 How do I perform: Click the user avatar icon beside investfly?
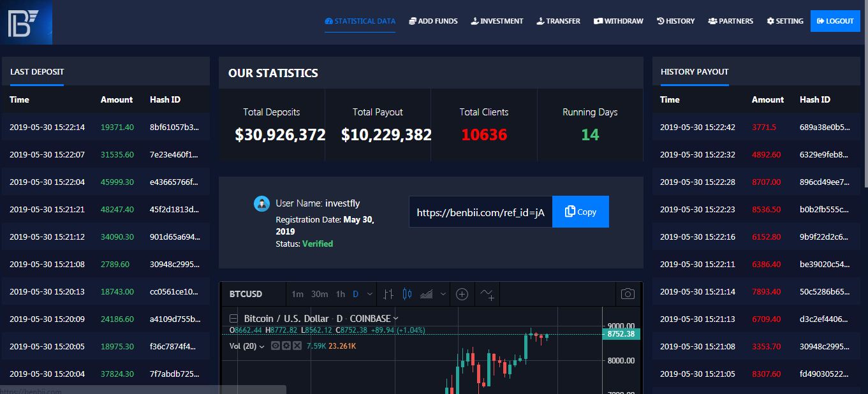coord(261,203)
